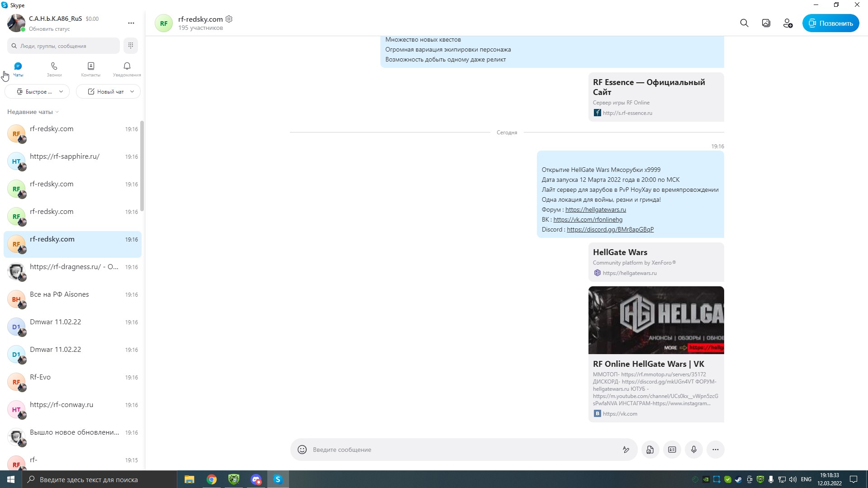Open the RF Essence Официальный Сайт preview card
This screenshot has width=868, height=488.
pyautogui.click(x=656, y=97)
